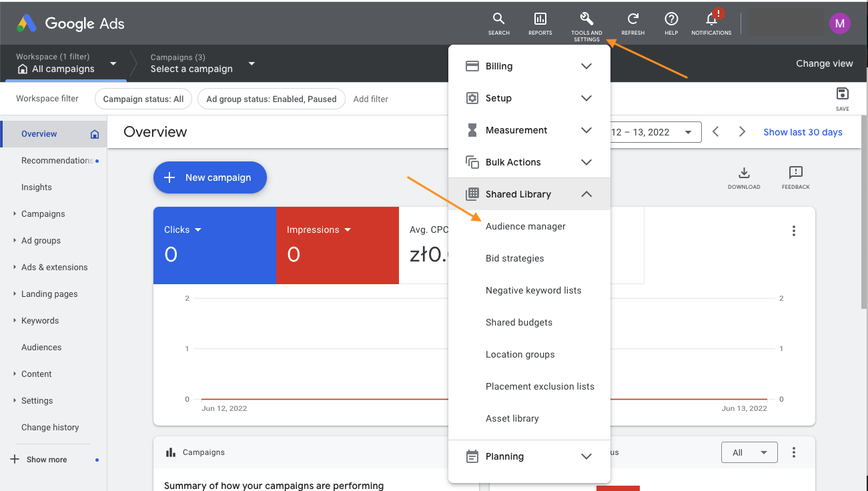Image resolution: width=868 pixels, height=491 pixels.
Task: Click the Setup gear icon
Action: [472, 98]
